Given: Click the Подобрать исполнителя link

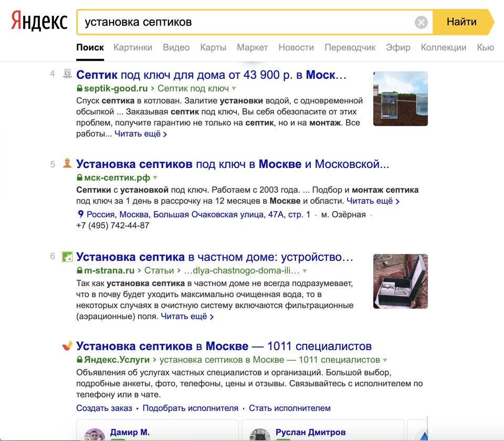Looking at the screenshot, I should (190, 408).
